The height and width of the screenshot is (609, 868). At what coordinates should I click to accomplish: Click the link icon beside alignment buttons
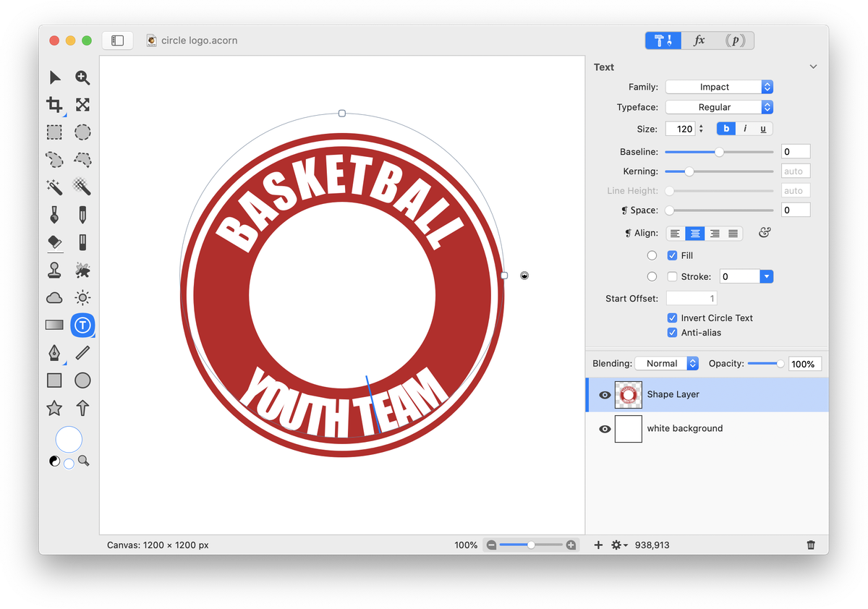pyautogui.click(x=765, y=233)
